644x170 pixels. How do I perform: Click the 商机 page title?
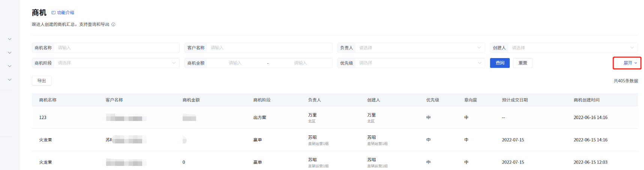coord(39,13)
